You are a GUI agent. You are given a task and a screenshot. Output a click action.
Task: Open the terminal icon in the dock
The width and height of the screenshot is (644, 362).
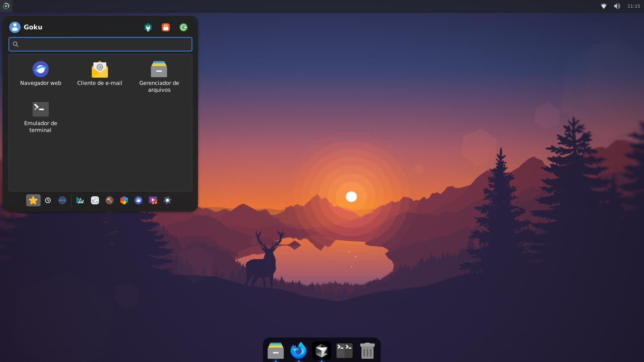pos(345,351)
